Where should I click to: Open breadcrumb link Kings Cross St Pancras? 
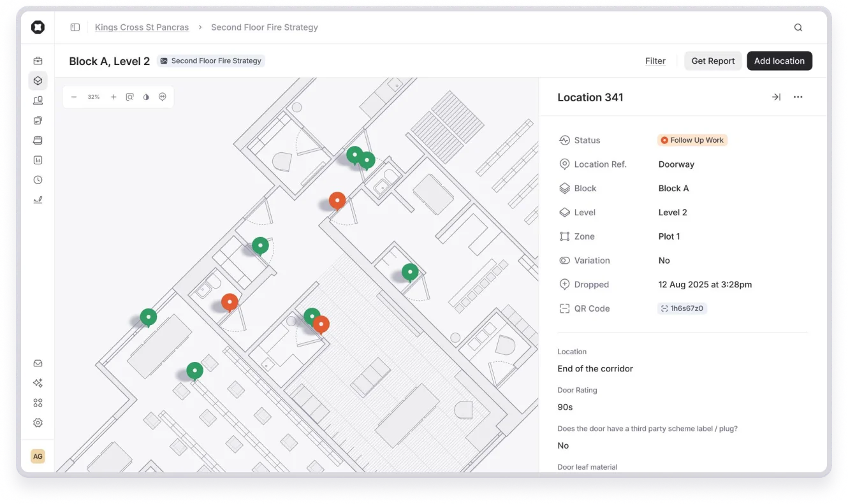click(x=142, y=27)
